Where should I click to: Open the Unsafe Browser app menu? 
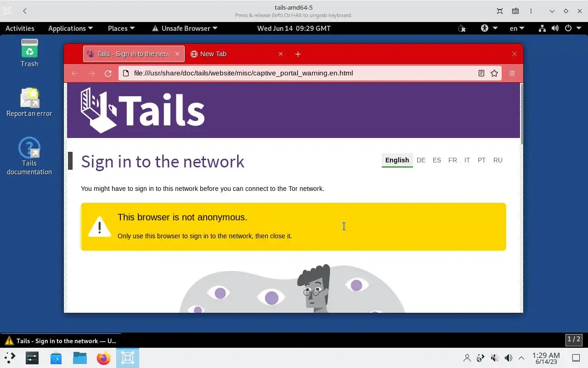185,28
